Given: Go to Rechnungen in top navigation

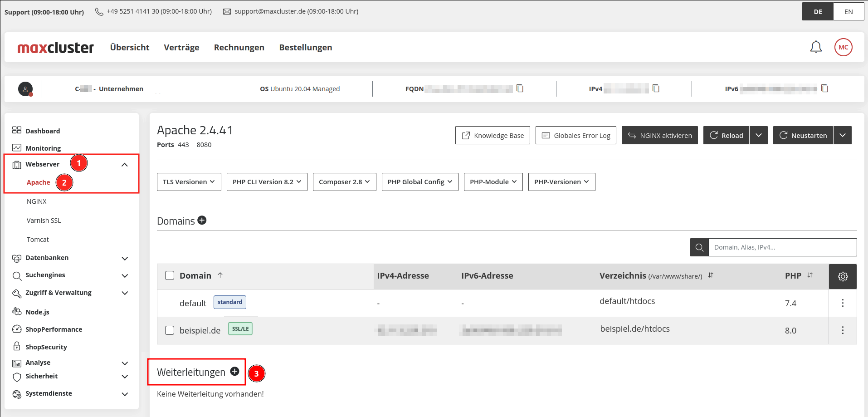Looking at the screenshot, I should (239, 47).
